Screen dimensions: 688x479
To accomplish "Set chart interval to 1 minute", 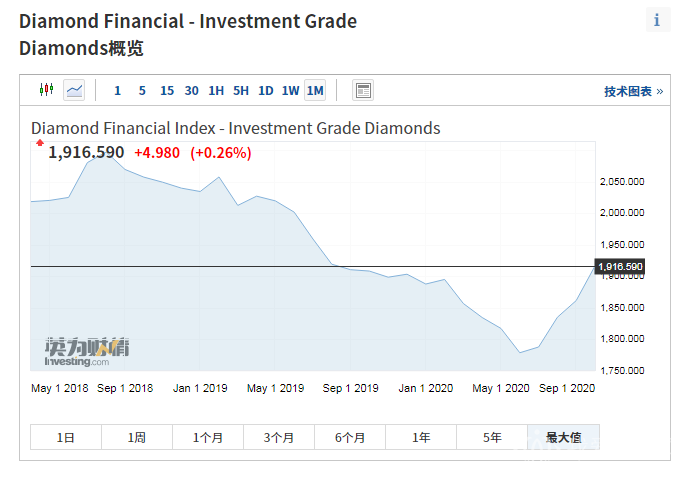I will click(117, 91).
